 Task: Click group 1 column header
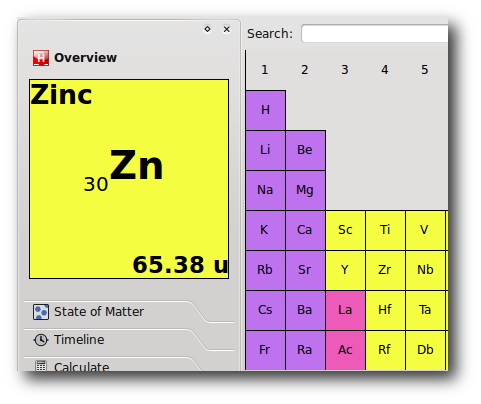265,70
